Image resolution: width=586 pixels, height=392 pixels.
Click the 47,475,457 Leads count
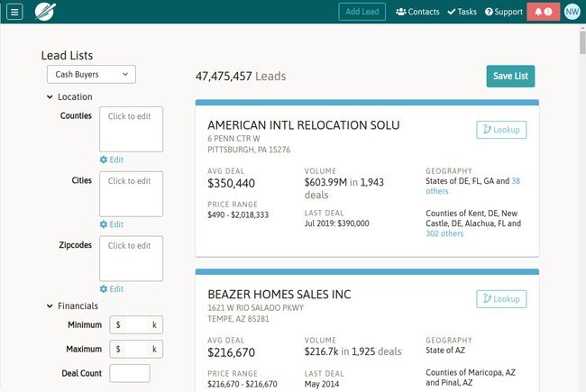click(241, 77)
